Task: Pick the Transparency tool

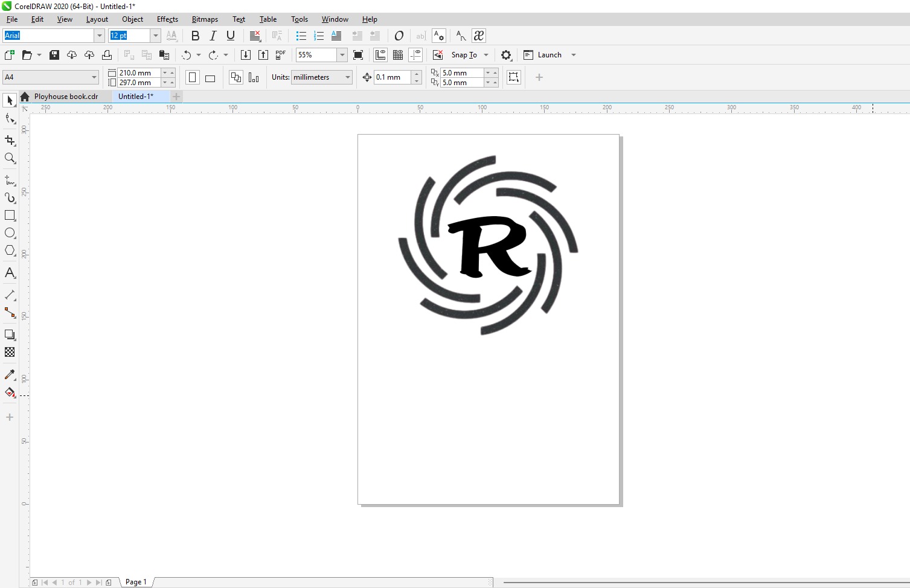Action: [10, 352]
